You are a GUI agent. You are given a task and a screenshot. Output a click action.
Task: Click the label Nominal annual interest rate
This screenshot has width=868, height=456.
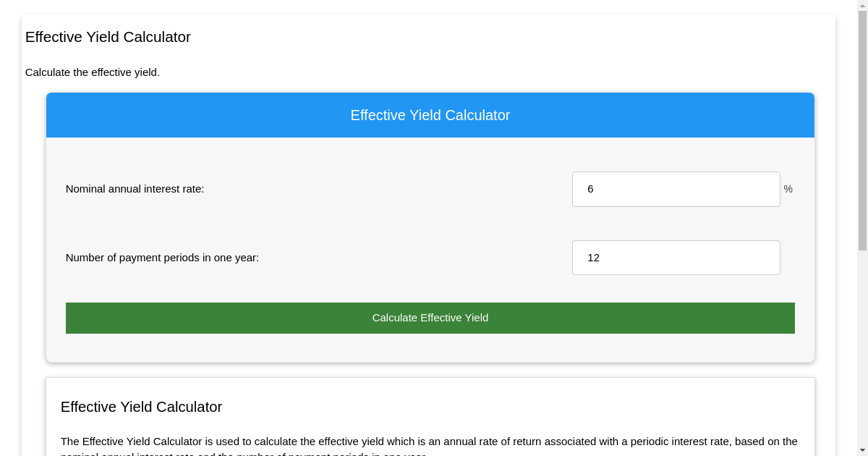click(135, 189)
